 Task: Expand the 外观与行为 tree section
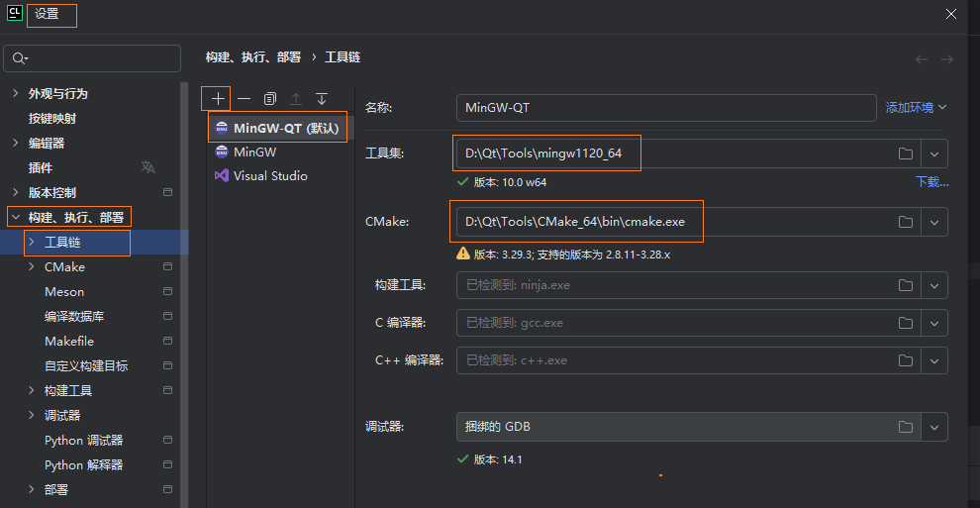point(15,93)
